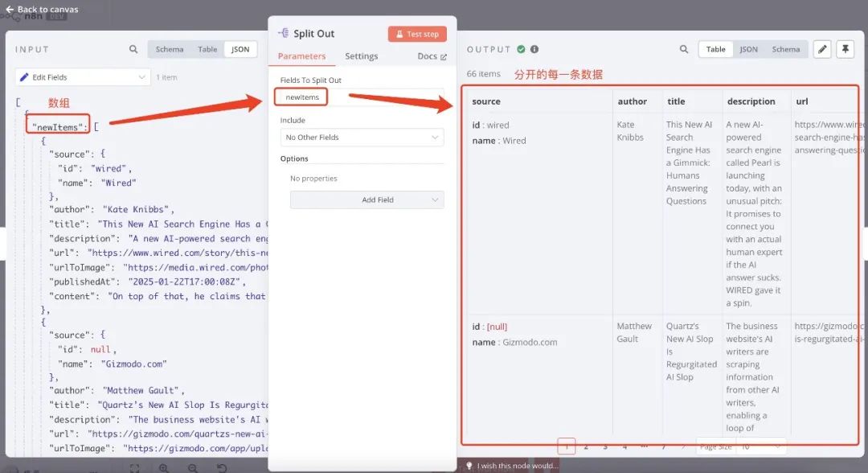Reset zoom with the curved arrow icon
The width and height of the screenshot is (868, 473).
223,467
